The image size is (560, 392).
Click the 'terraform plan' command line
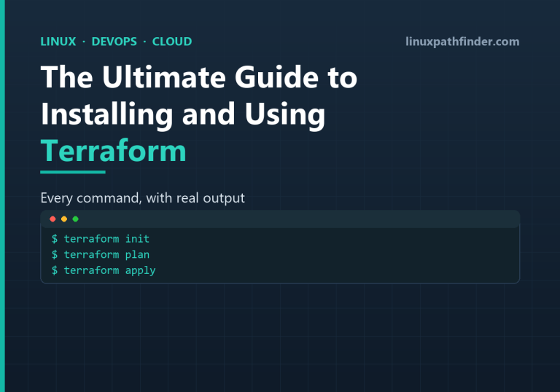[101, 254]
